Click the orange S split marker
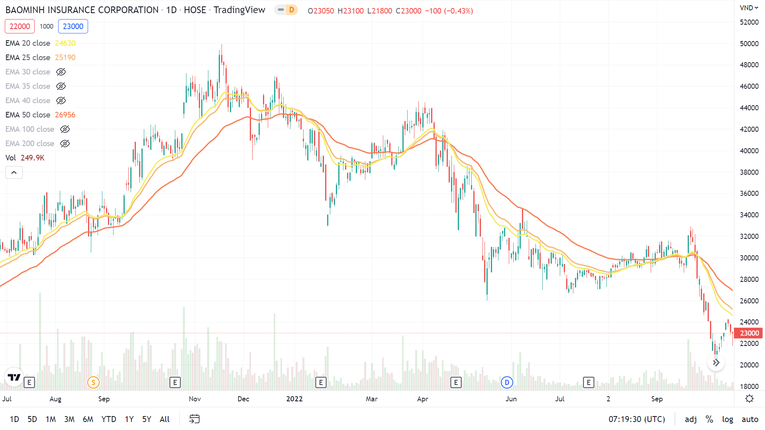 [93, 382]
